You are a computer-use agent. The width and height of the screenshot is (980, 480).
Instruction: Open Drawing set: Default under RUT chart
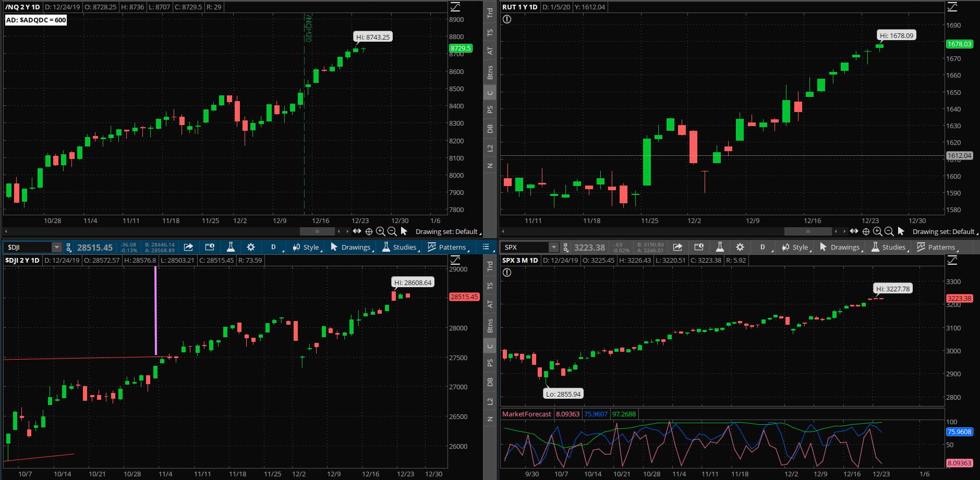945,231
